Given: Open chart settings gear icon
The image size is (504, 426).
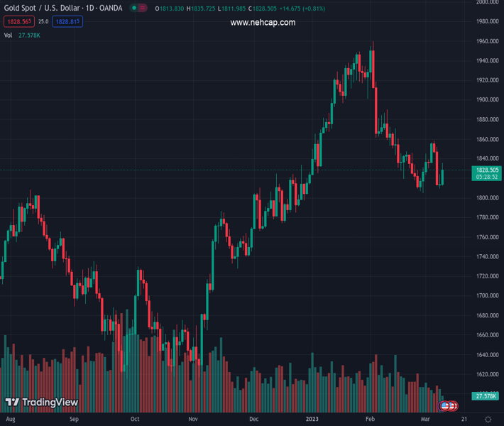Looking at the screenshot, I should 488,420.
